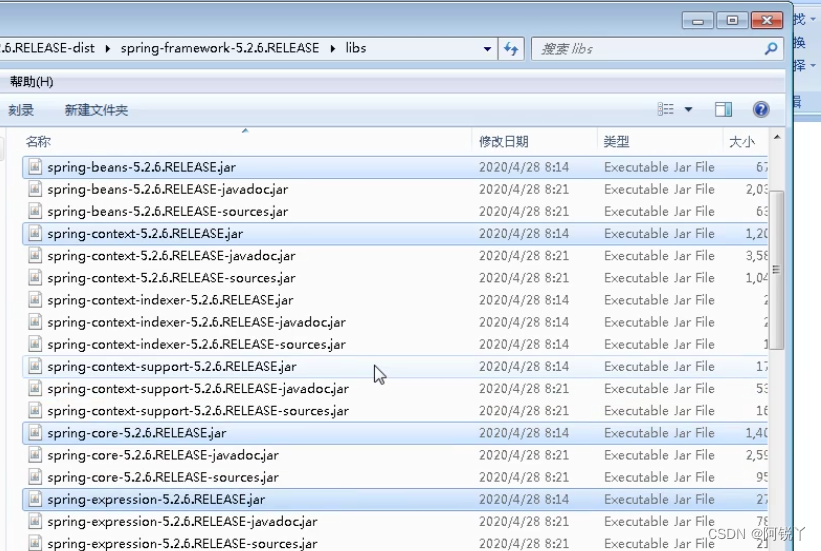Click the libs breadcrumb segment
The image size is (821, 551).
[356, 48]
